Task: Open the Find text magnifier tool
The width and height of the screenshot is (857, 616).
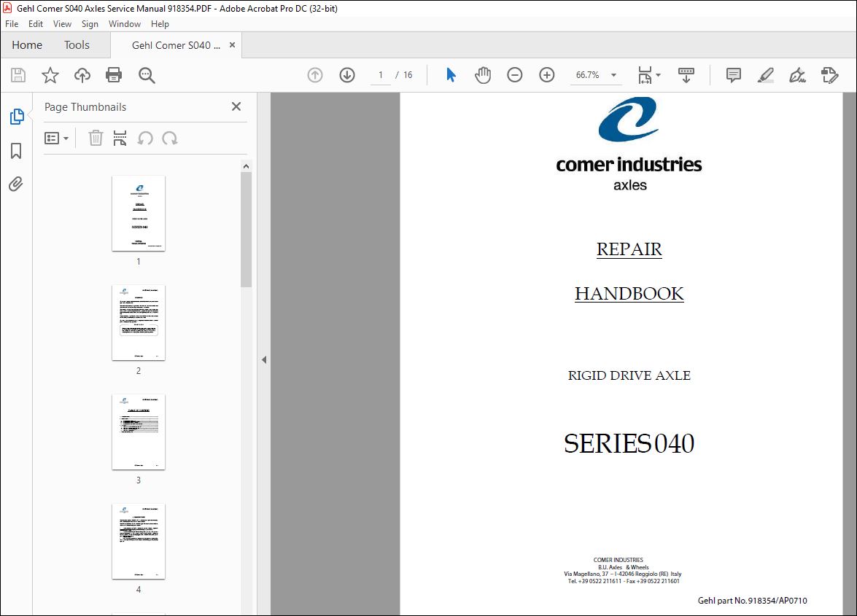Action: 147,75
